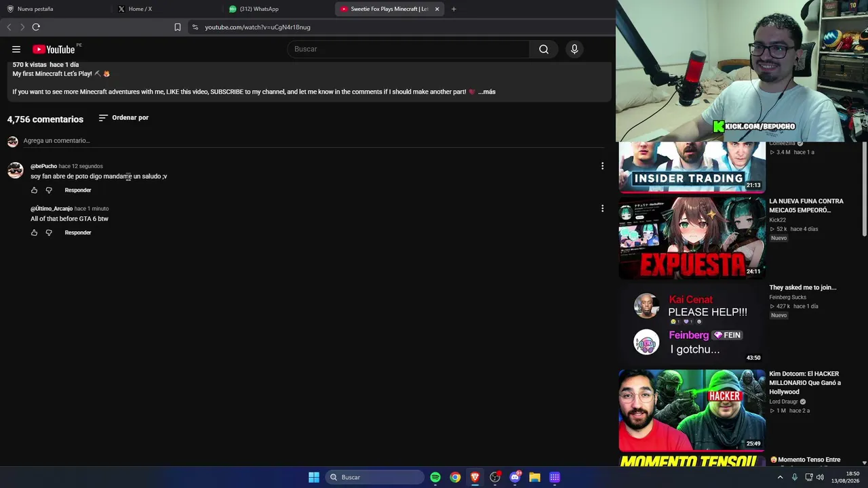Open the purple grid app in the taskbar
This screenshot has width=868, height=488.
click(555, 477)
